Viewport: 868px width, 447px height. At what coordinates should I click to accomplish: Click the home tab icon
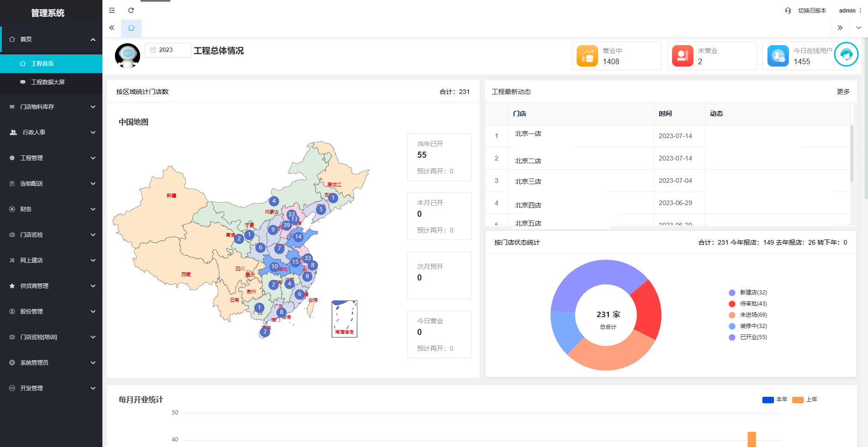[131, 28]
